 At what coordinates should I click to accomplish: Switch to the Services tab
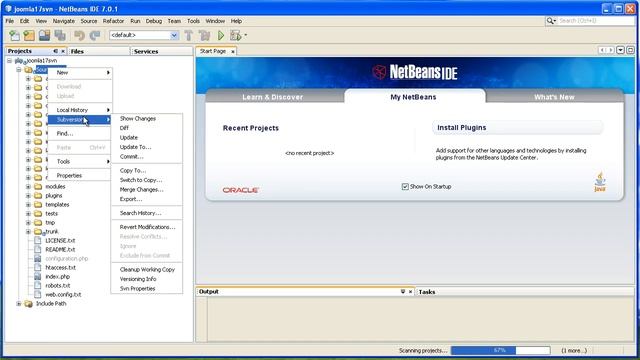[146, 51]
